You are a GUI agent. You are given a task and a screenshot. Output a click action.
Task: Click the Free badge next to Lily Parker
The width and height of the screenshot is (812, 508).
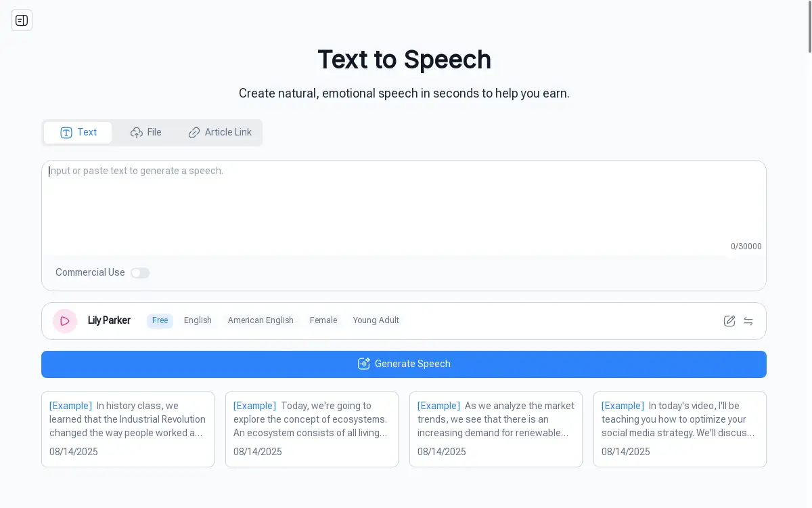click(160, 320)
